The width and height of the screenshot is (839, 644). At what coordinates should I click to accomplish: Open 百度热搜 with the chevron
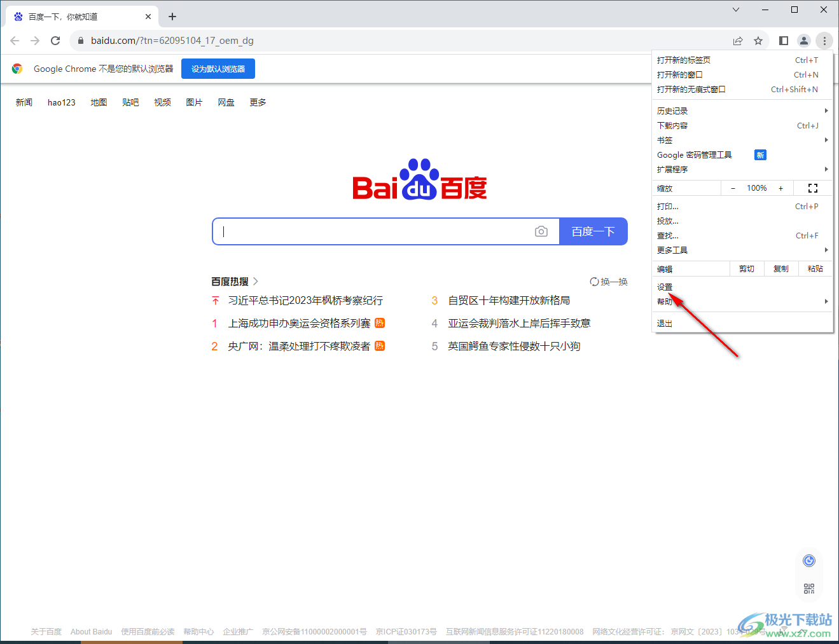click(256, 281)
